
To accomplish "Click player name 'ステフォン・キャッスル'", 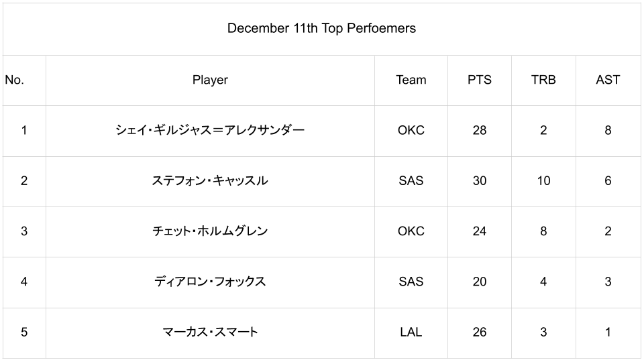I will [x=210, y=180].
